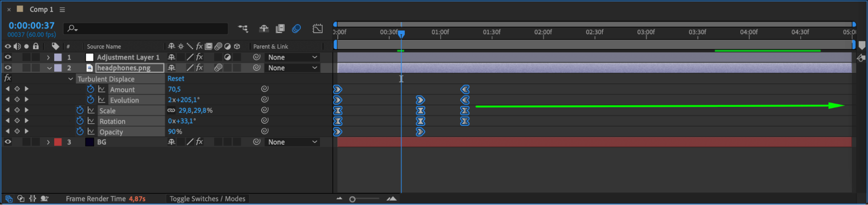Click the Composition Mini-Flowchart icon
The height and width of the screenshot is (205, 868).
[243, 29]
